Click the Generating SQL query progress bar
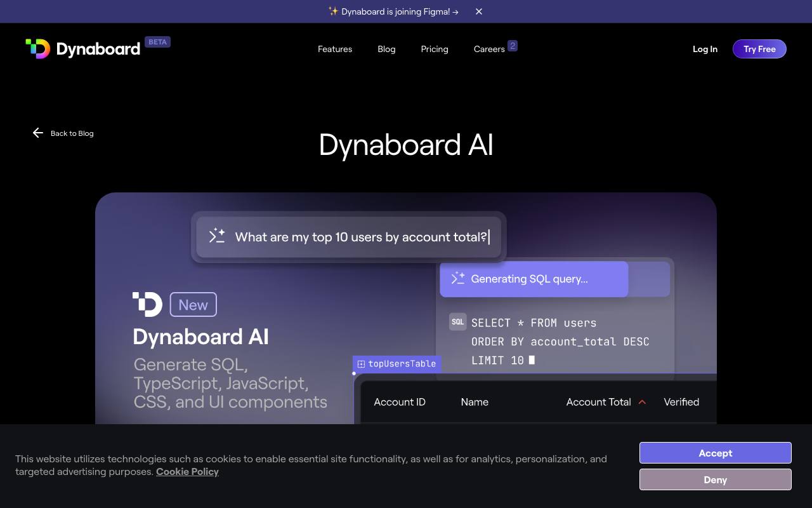This screenshot has width=812, height=508. [555, 279]
